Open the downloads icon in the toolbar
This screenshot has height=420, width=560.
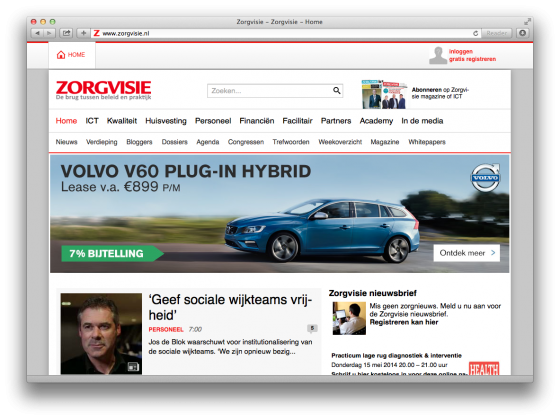coord(522,33)
